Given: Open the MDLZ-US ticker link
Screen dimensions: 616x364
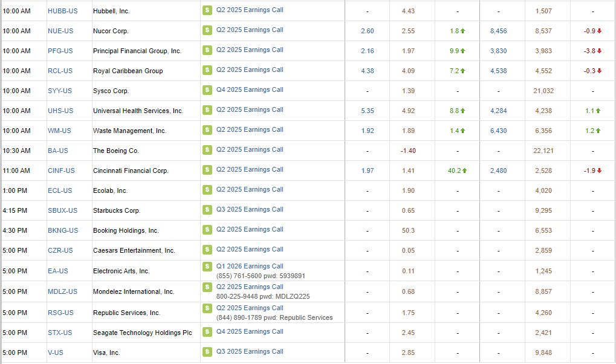Looking at the screenshot, I should tap(63, 291).
